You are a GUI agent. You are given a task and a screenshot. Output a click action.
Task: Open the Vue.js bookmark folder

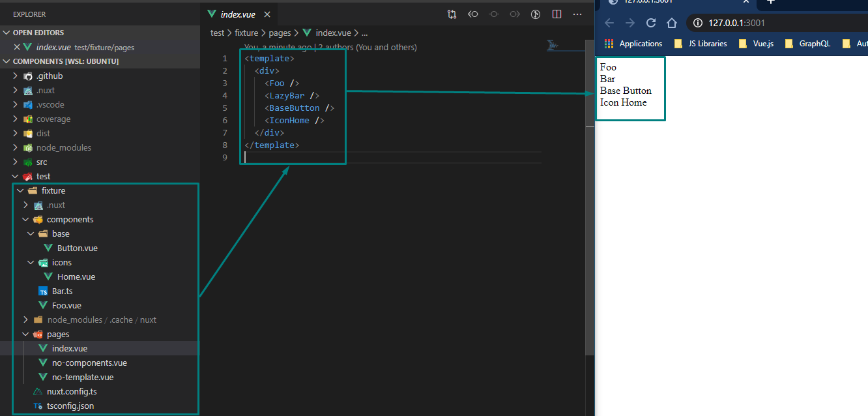tap(756, 44)
